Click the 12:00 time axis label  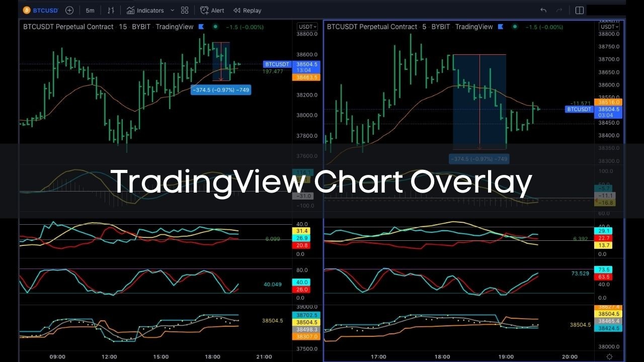109,356
